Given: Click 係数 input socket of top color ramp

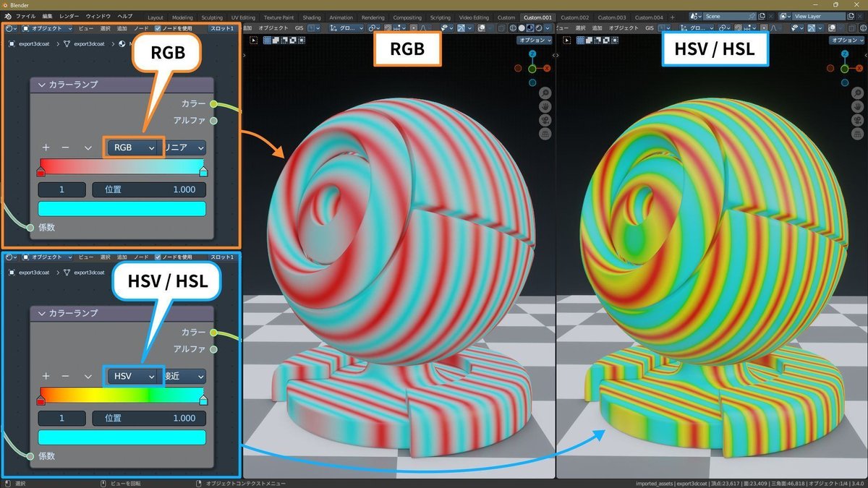Looking at the screenshot, I should pos(30,228).
